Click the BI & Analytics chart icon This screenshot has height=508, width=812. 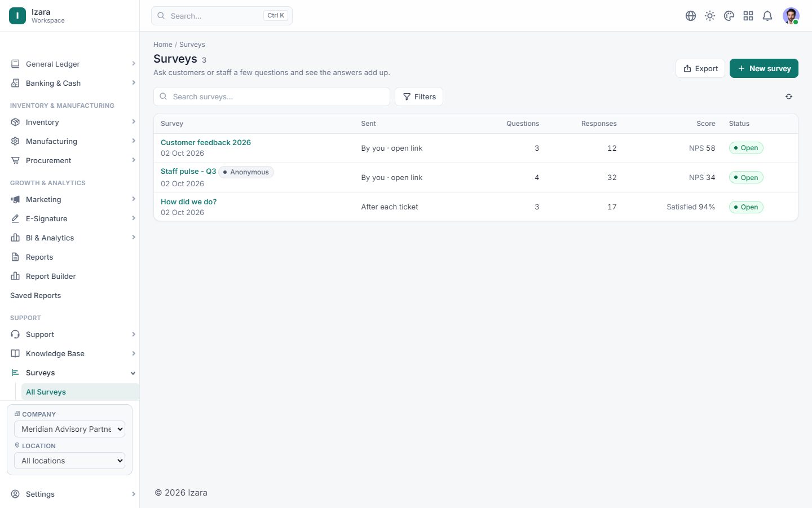click(x=15, y=238)
